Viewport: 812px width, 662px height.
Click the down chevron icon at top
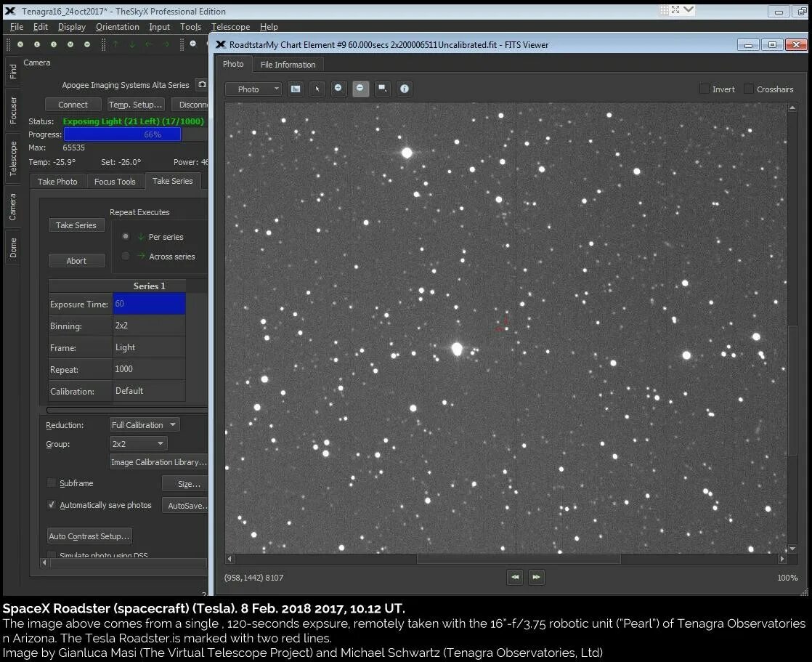click(689, 10)
